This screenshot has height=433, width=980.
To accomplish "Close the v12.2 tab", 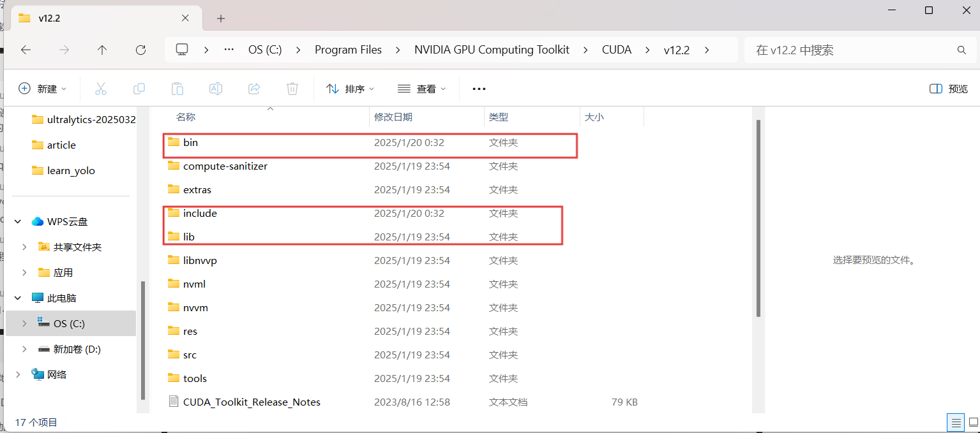I will pyautogui.click(x=185, y=18).
